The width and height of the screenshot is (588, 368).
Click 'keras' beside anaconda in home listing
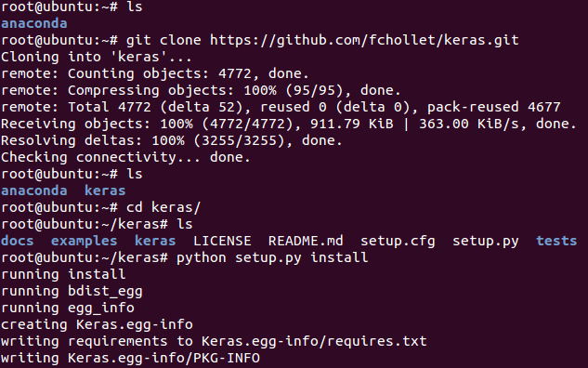[x=105, y=191]
